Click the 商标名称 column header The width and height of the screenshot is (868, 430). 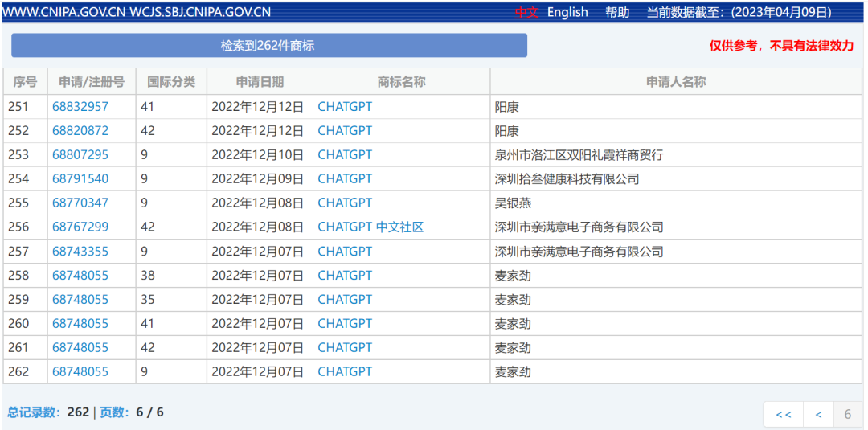401,82
